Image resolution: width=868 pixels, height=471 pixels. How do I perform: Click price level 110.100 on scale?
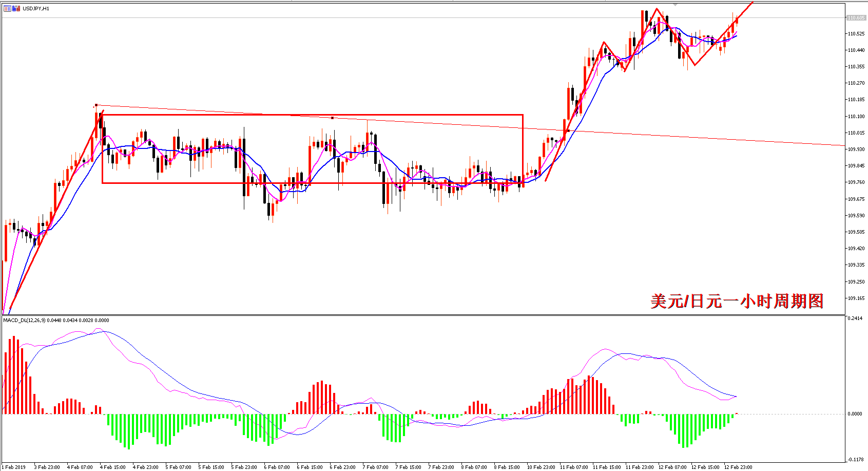[x=856, y=117]
